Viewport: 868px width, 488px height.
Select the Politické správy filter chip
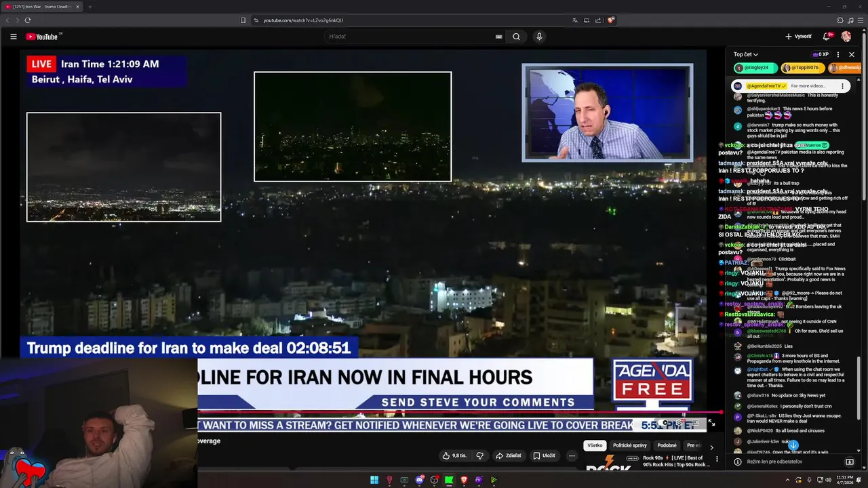tap(630, 445)
